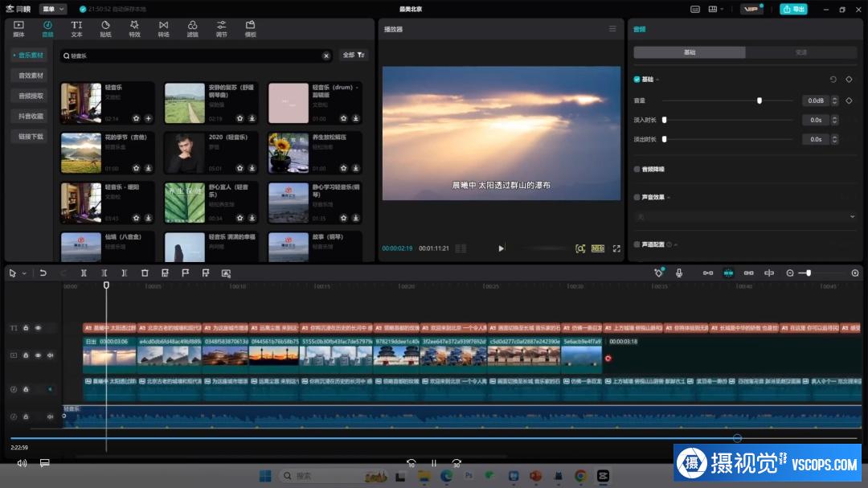The image size is (868, 488).
Task: Select the split clip tool
Action: [84, 273]
